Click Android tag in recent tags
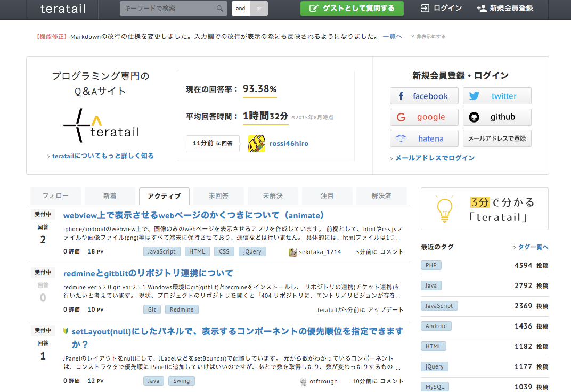This screenshot has width=571, height=392. [436, 326]
